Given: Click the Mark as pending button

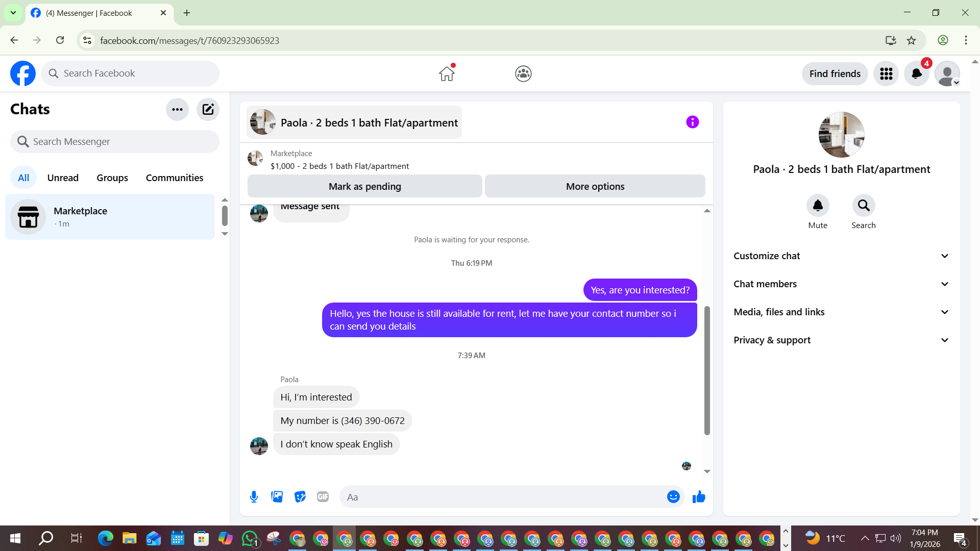Looking at the screenshot, I should point(364,186).
